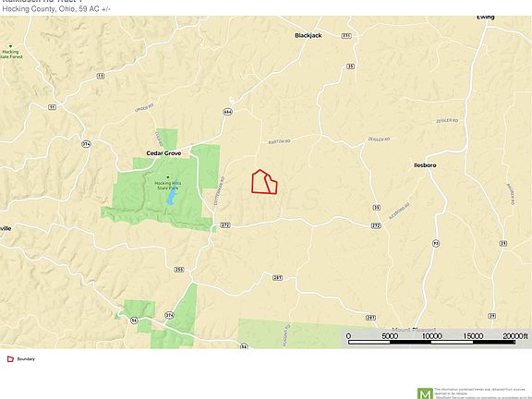532x399 pixels.
Task: Click the blue lake in the state park
Action: (172, 195)
